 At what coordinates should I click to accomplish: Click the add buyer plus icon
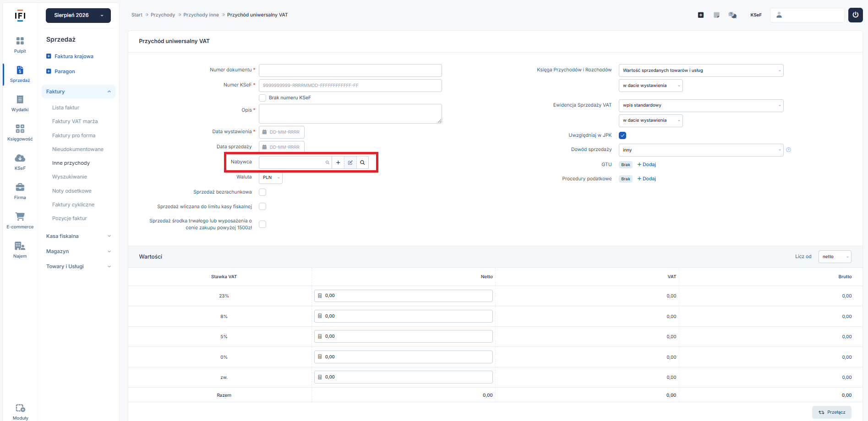tap(338, 162)
